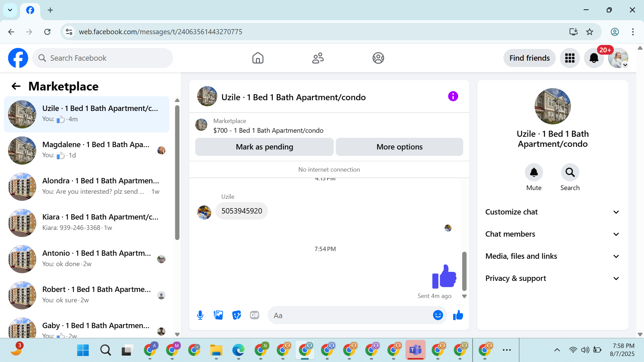Screen dimensions: 644x362
Task: Click the browser address bar URL
Action: click(160, 32)
